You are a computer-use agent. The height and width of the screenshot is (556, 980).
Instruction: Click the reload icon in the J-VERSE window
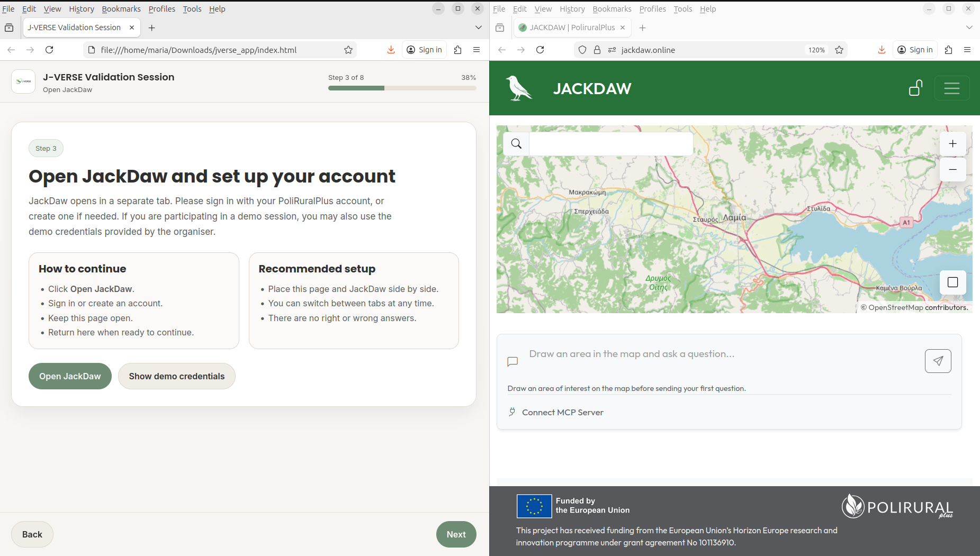(x=49, y=50)
